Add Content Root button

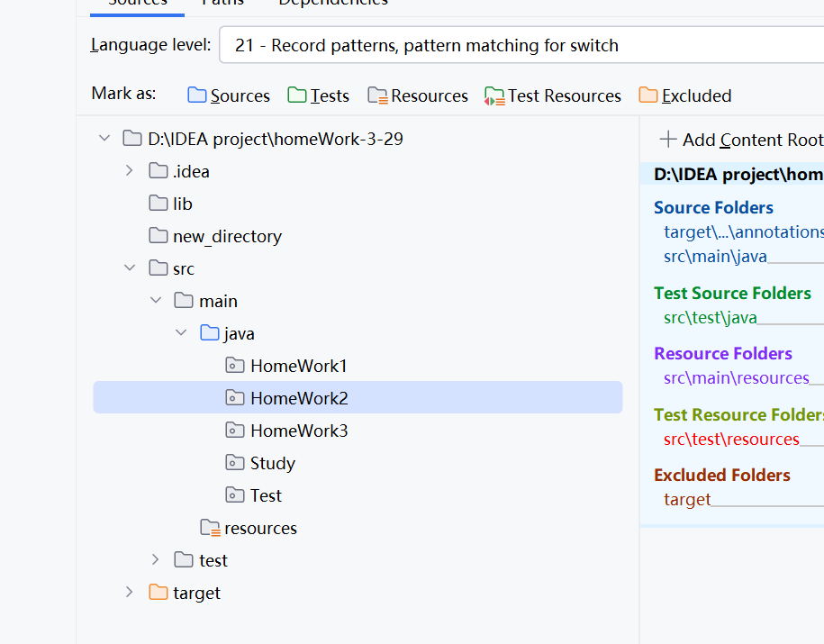pos(741,140)
